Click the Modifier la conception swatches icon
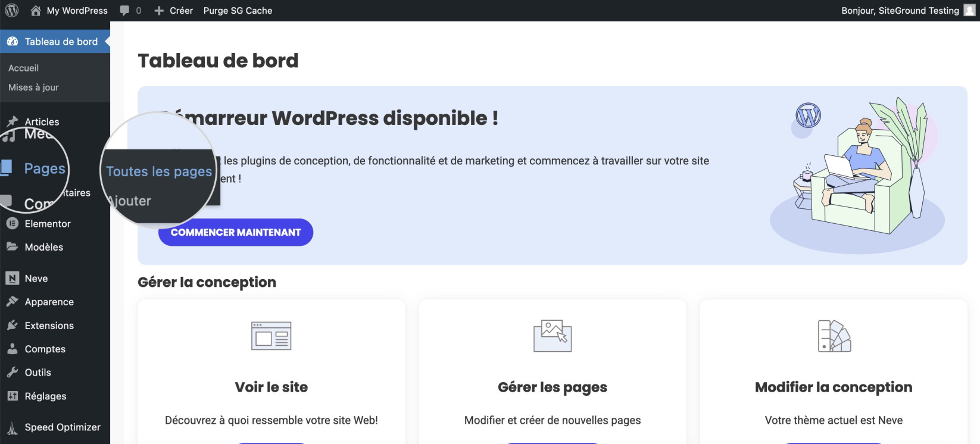The image size is (980, 444). click(x=834, y=336)
